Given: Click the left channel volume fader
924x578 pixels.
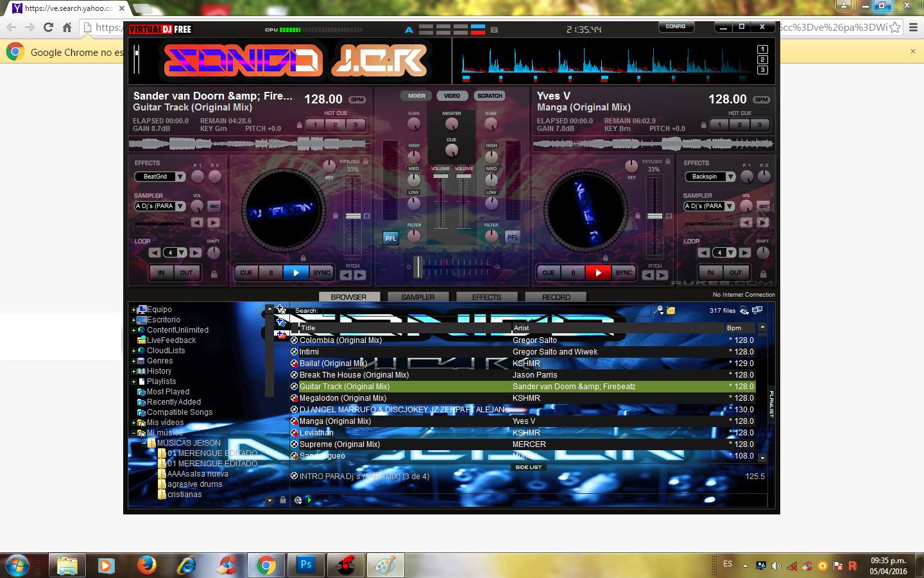Looking at the screenshot, I should pyautogui.click(x=440, y=177).
